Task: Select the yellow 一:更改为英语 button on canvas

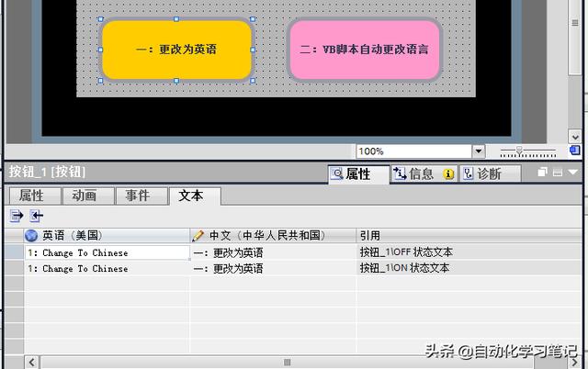Action: coord(176,50)
